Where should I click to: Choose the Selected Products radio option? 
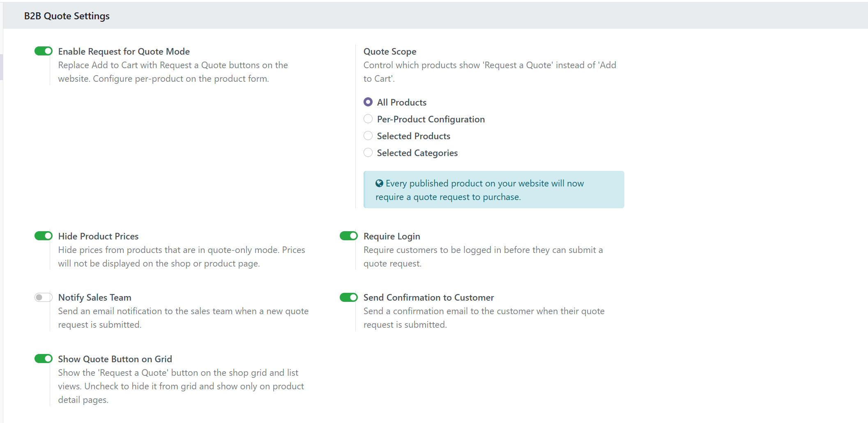(x=368, y=136)
